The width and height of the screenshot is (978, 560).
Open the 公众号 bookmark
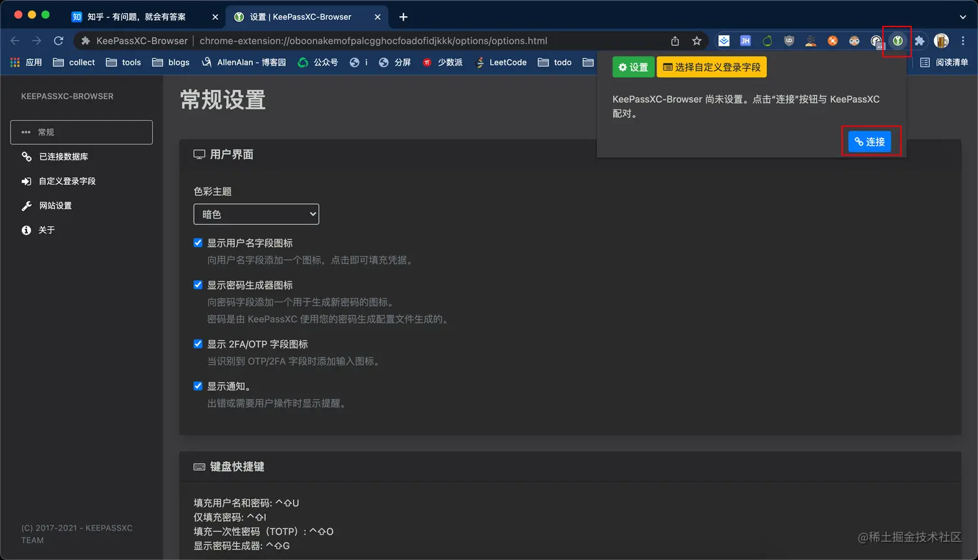[x=318, y=62]
